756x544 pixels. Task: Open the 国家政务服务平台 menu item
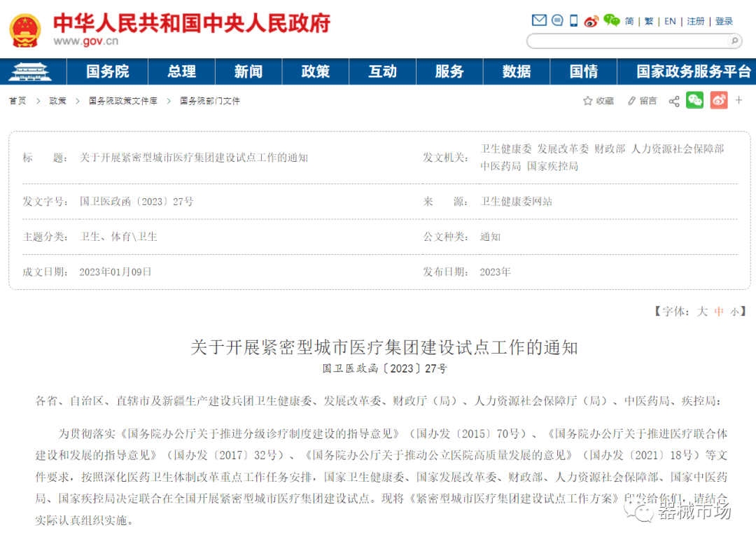click(x=693, y=71)
